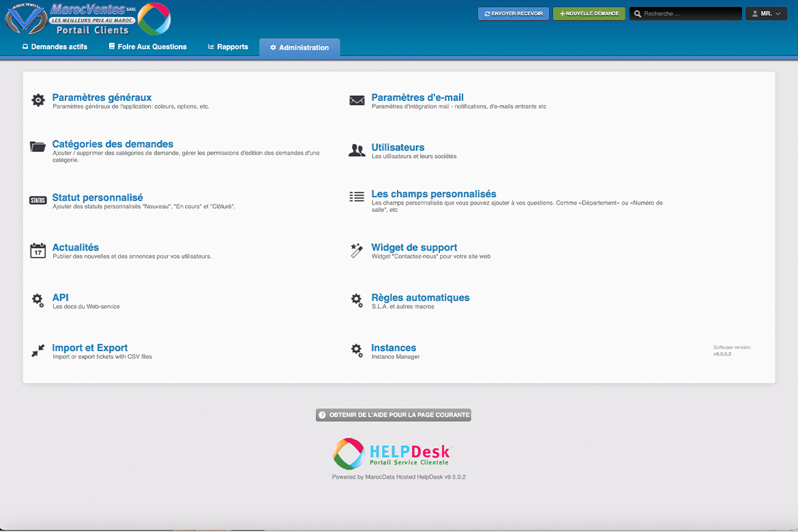Click into the Recherche search field
Viewport: 798px width, 532px height.
tap(689, 14)
